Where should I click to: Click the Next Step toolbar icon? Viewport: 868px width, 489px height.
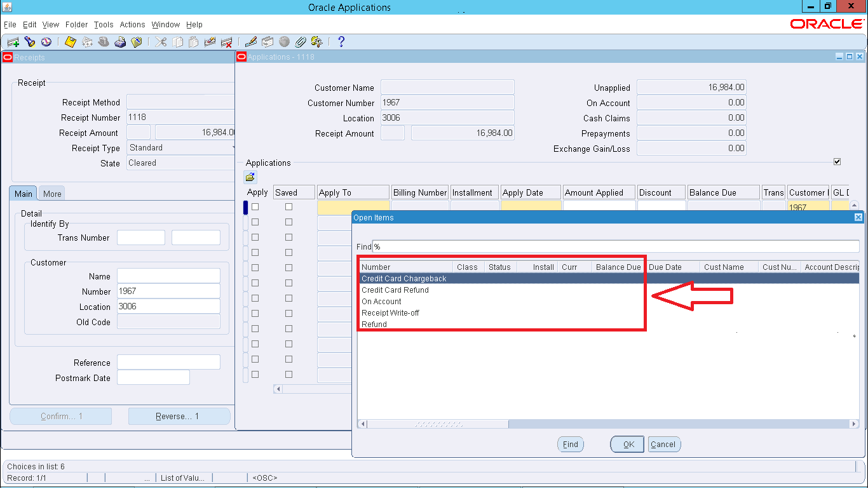(87, 42)
